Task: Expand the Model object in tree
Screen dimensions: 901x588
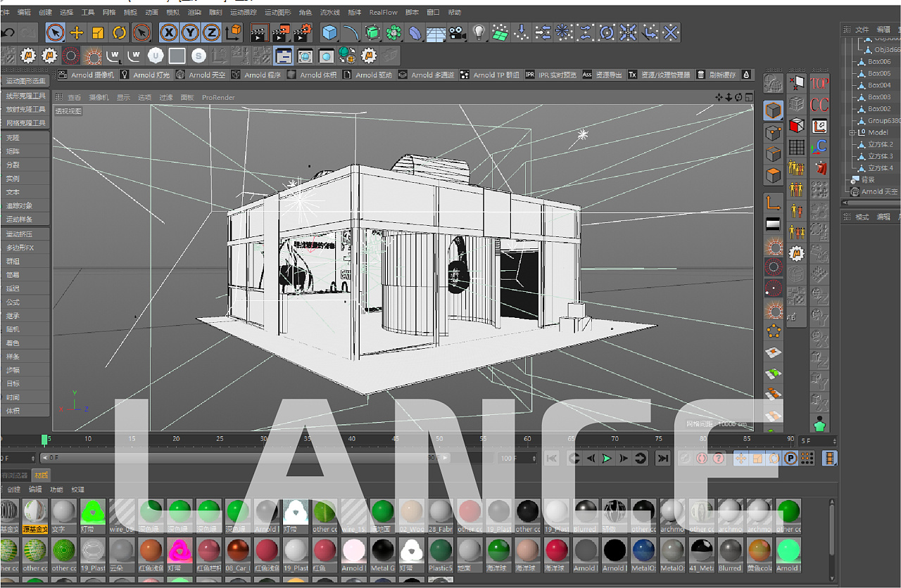Action: pos(852,132)
